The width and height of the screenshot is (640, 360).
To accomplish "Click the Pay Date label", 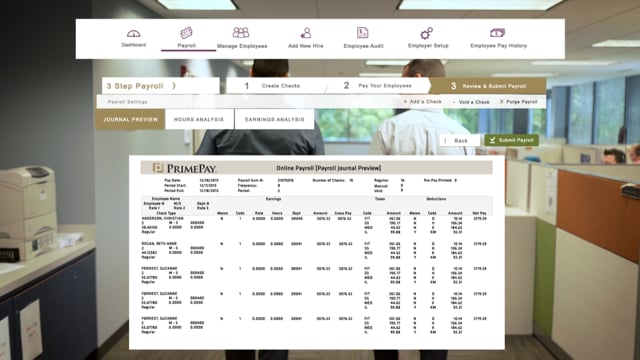I will coord(173,180).
